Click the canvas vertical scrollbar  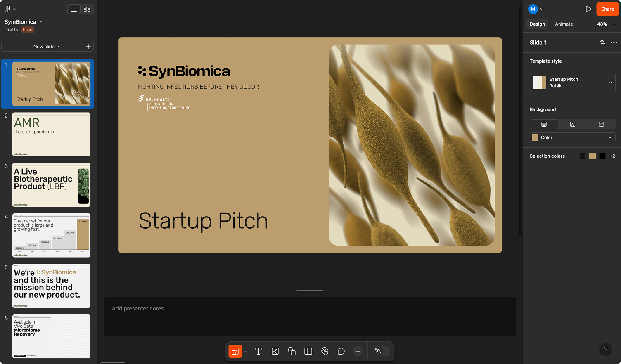pos(520,122)
